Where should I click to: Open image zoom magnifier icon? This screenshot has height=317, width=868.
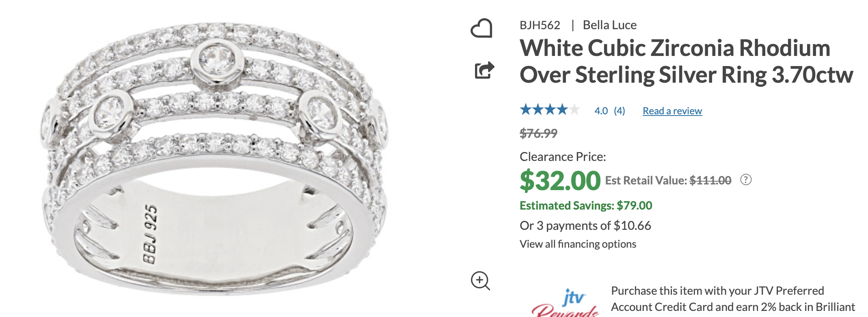tap(480, 281)
